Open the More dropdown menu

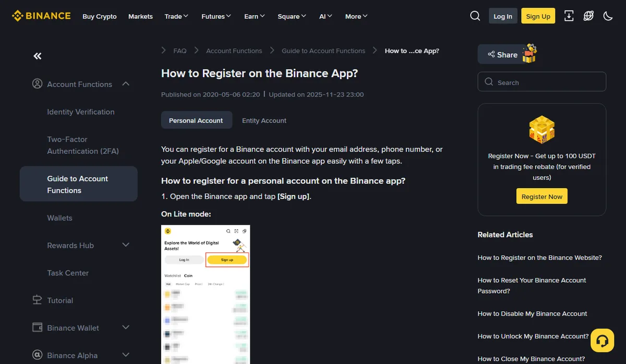coord(356,16)
